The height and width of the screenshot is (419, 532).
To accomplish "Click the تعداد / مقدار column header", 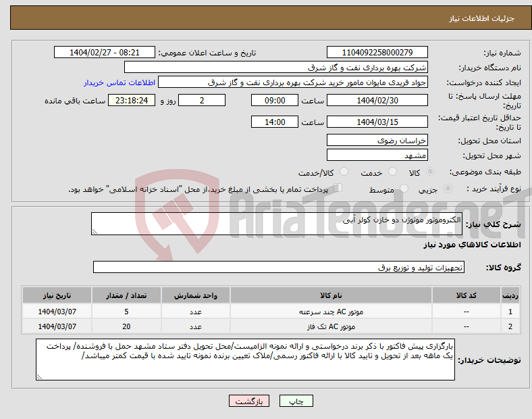I will coord(126,295).
